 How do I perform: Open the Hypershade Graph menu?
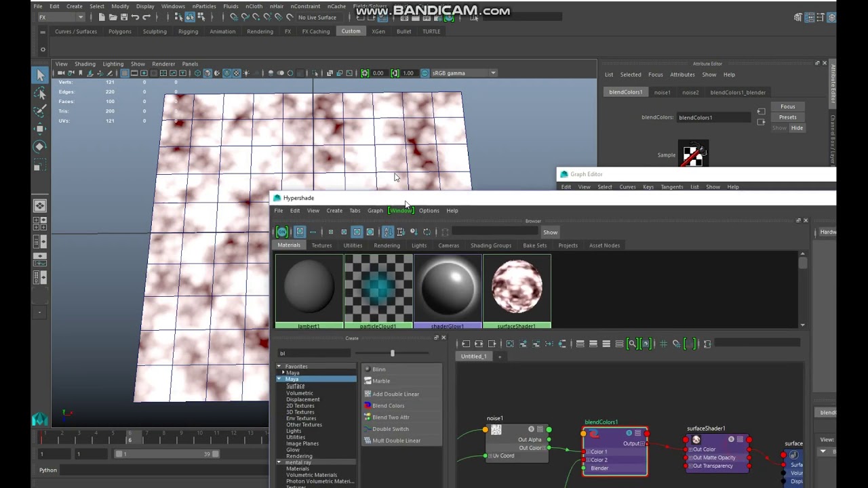[375, 210]
